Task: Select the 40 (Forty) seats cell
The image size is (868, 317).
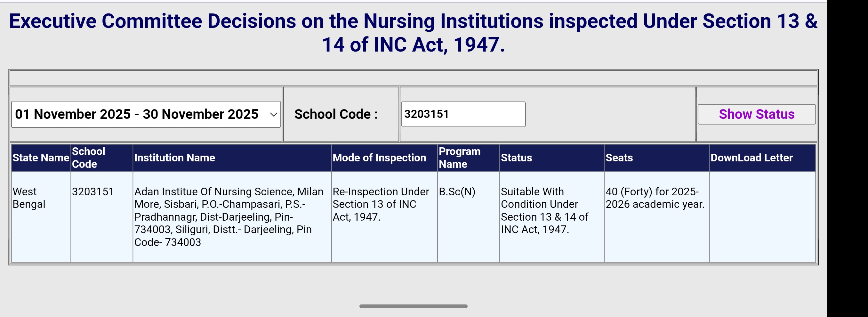Action: point(655,198)
